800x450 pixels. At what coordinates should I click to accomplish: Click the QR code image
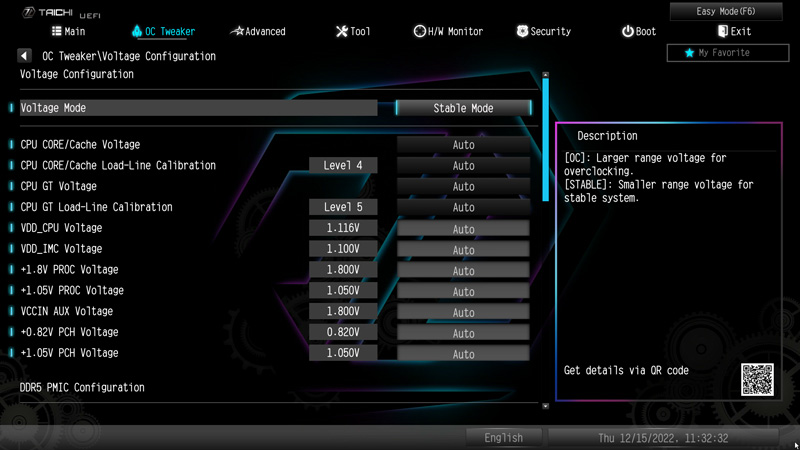tap(757, 379)
